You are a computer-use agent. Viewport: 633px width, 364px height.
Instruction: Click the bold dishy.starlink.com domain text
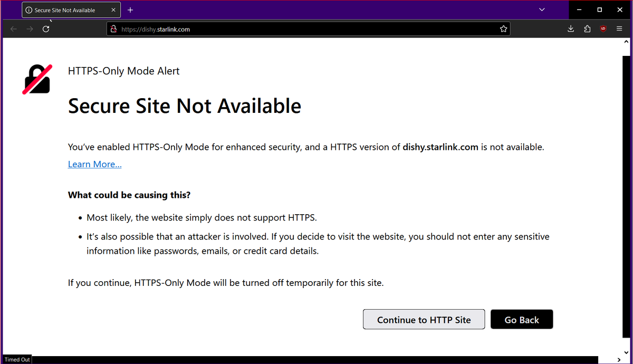pyautogui.click(x=440, y=147)
